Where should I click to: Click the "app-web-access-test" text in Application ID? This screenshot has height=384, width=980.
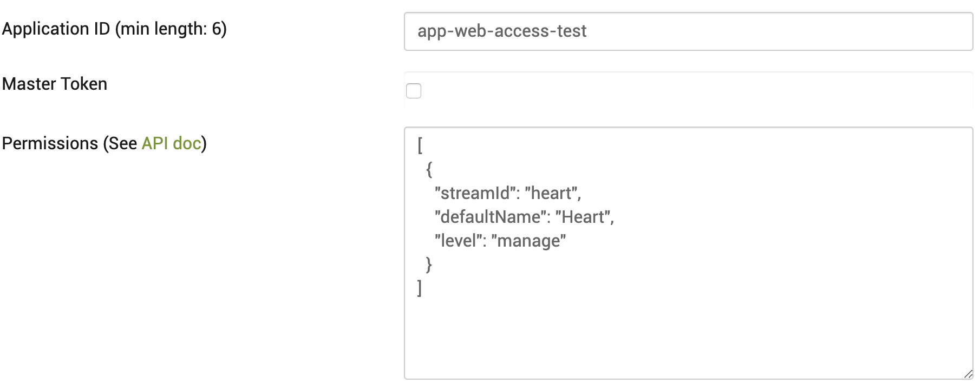pyautogui.click(x=502, y=31)
